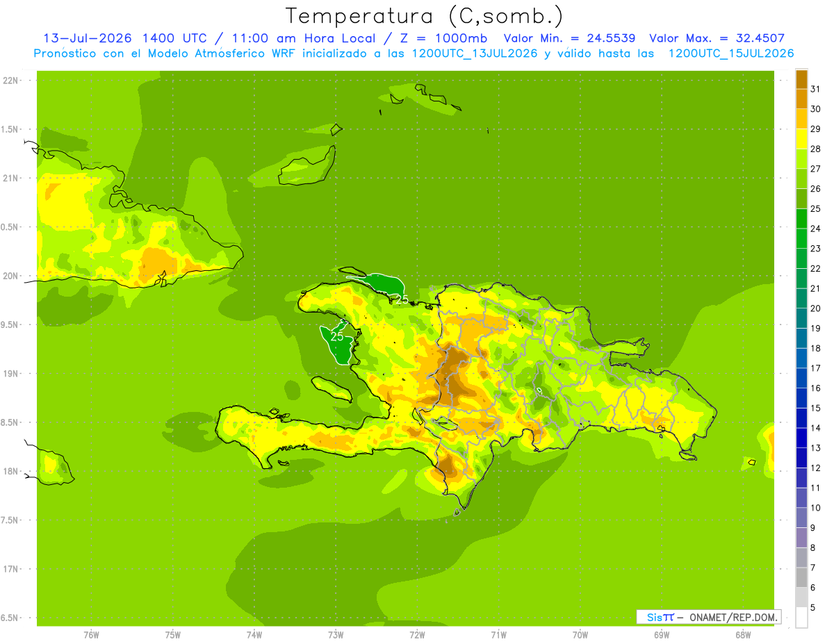
Task: Click colorbar label '10'
Action: click(816, 507)
